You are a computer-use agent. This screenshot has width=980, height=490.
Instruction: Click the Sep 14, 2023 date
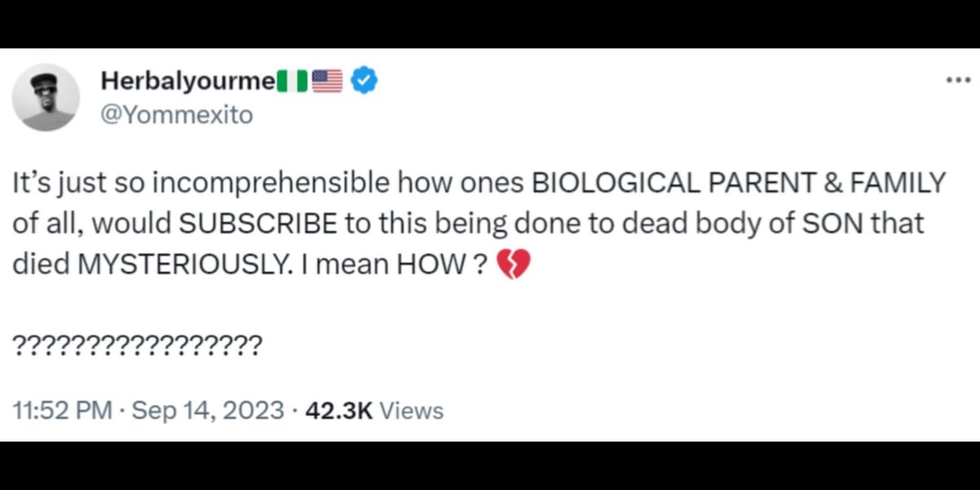coord(208,410)
